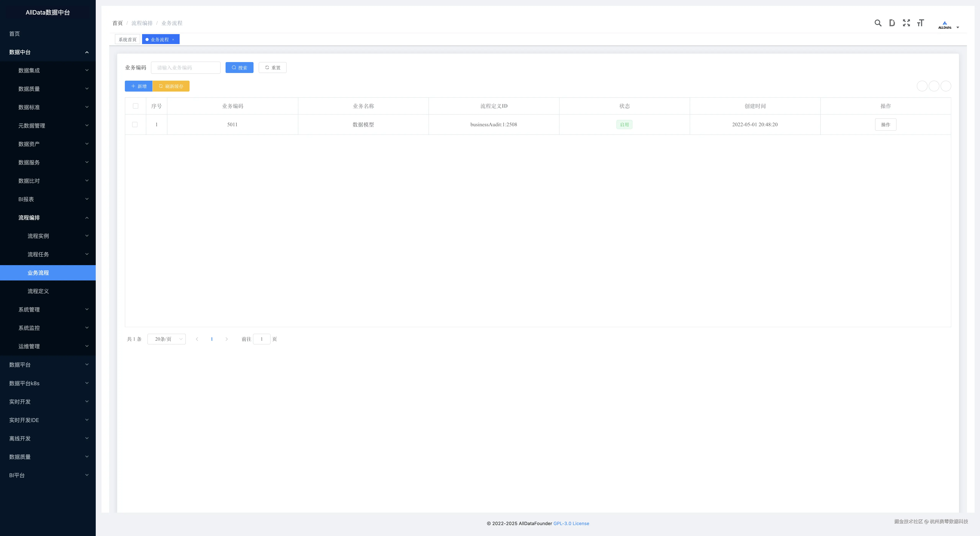This screenshot has height=536, width=980.
Task: Close the 业务流程 tab with its x
Action: click(173, 40)
